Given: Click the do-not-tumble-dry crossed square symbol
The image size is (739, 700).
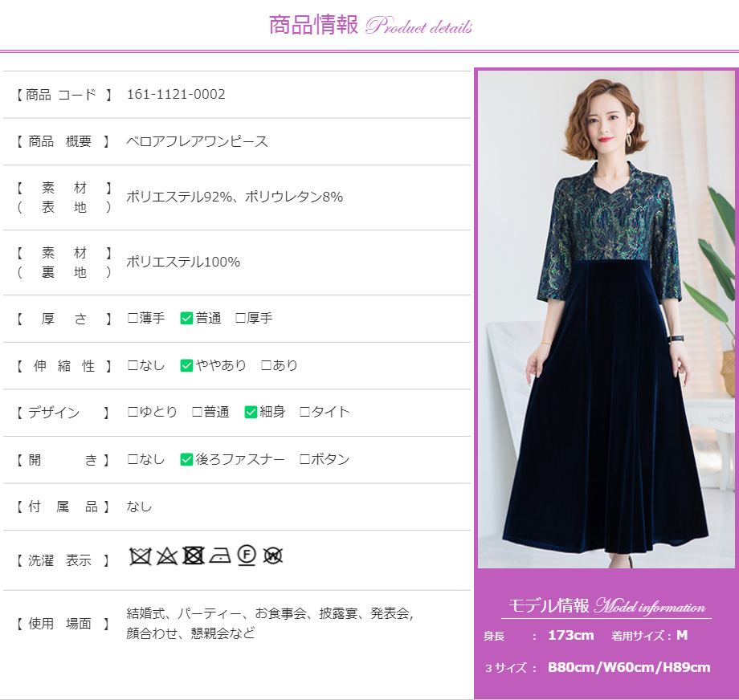Looking at the screenshot, I should tap(194, 556).
